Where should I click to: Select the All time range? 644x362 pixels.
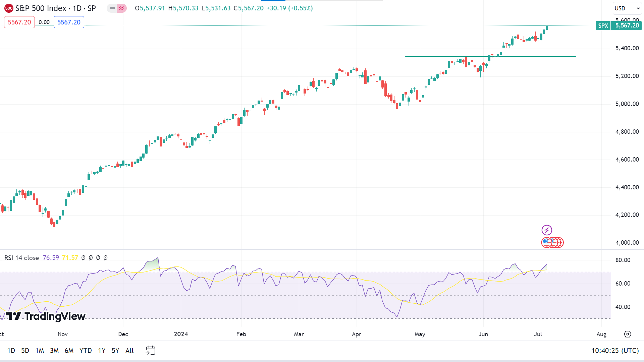129,351
